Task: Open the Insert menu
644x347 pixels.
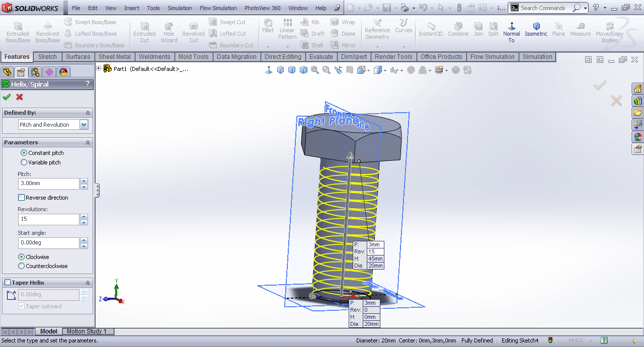Action: (x=132, y=8)
